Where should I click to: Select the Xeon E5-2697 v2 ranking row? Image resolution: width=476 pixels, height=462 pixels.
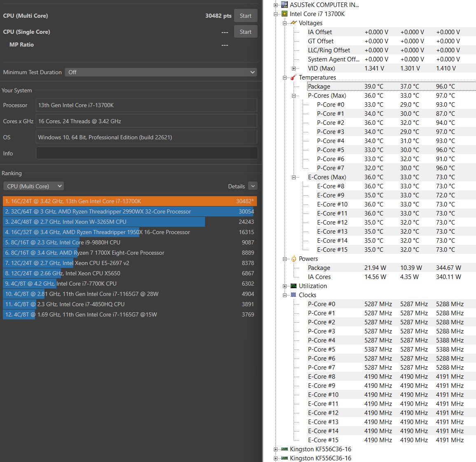coord(130,263)
